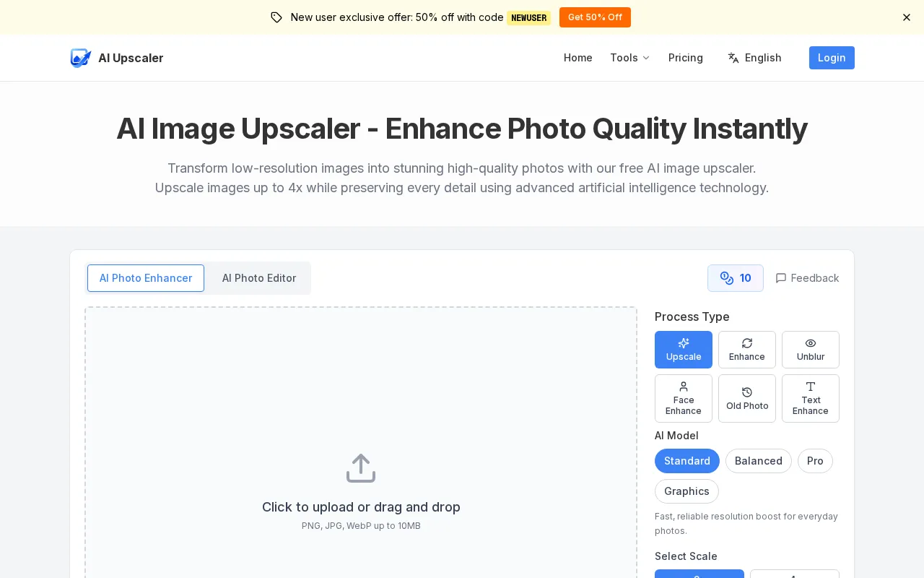Click the PNG, JPG, WebP up to 10MB text
924x578 pixels.
point(361,526)
